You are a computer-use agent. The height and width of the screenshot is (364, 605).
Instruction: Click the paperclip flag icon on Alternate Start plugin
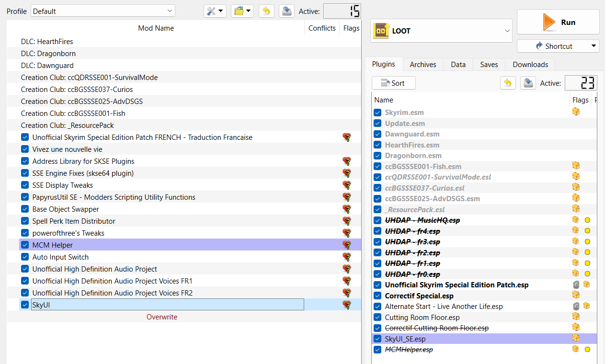click(577, 306)
